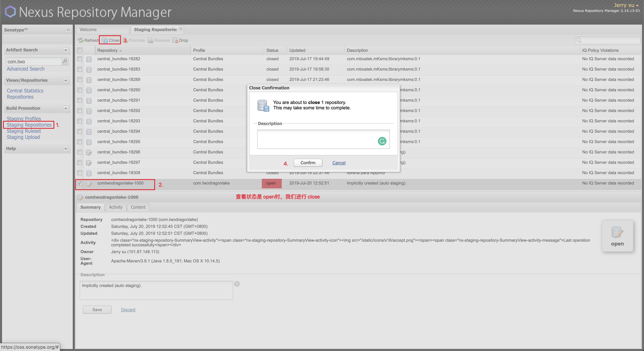
Task: Open the Advanced Search link
Action: tap(25, 69)
